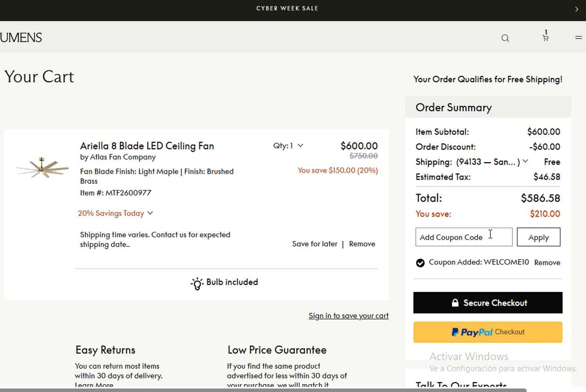Open the shopping cart icon
This screenshot has width=586, height=392.
tap(545, 38)
